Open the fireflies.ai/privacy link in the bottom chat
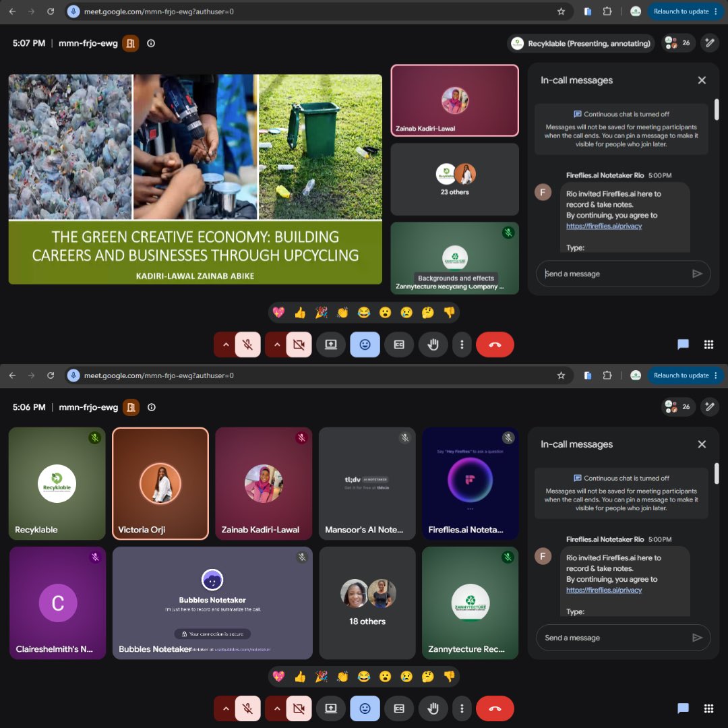 click(x=603, y=590)
